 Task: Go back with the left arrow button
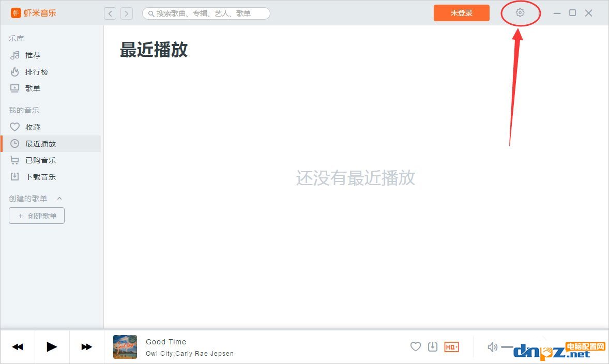coord(110,13)
